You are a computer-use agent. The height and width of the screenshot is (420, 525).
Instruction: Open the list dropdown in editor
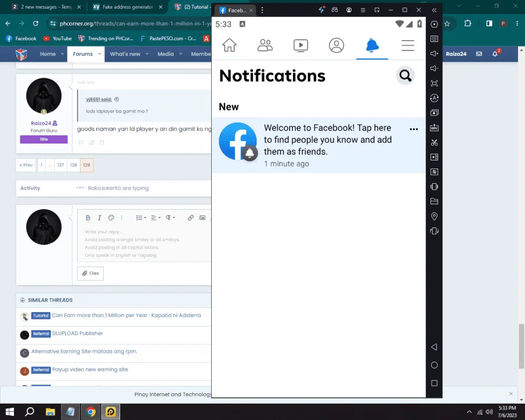pos(141,218)
